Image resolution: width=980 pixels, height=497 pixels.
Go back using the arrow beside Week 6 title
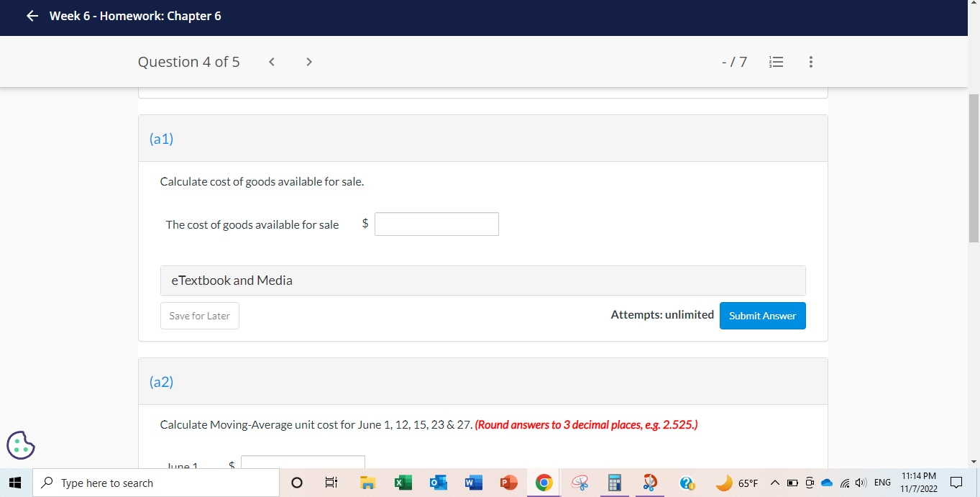[32, 16]
